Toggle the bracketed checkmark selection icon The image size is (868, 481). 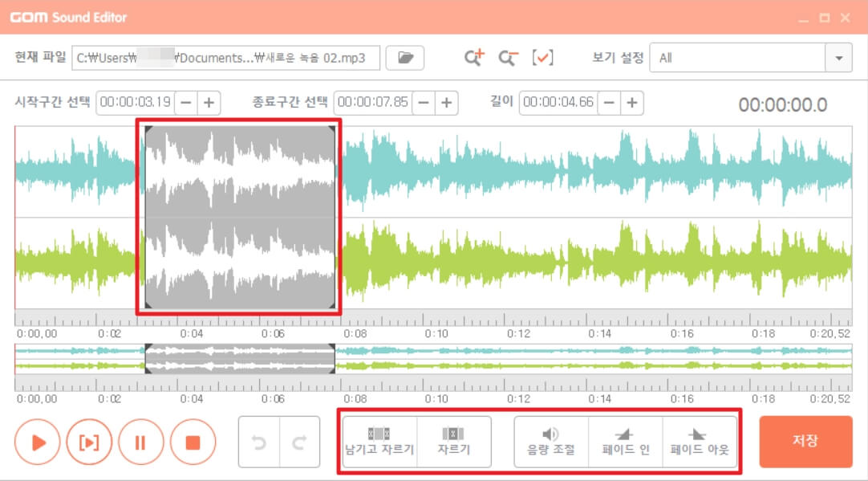(x=542, y=57)
